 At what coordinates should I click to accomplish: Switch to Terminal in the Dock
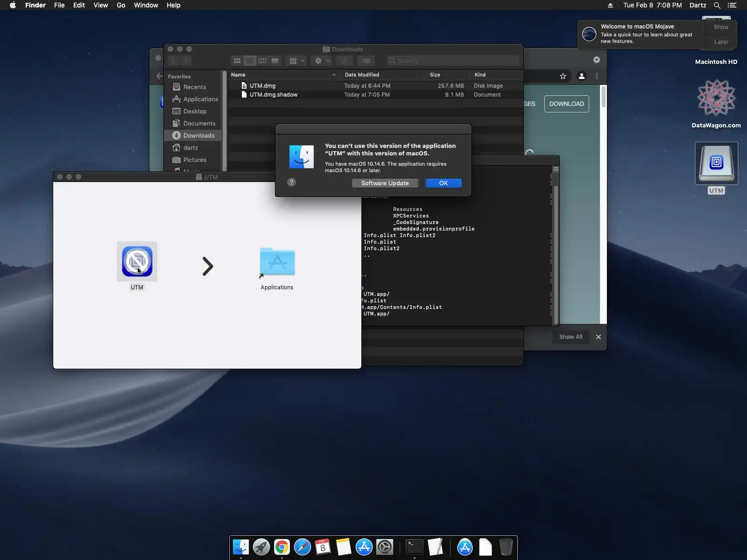[415, 547]
